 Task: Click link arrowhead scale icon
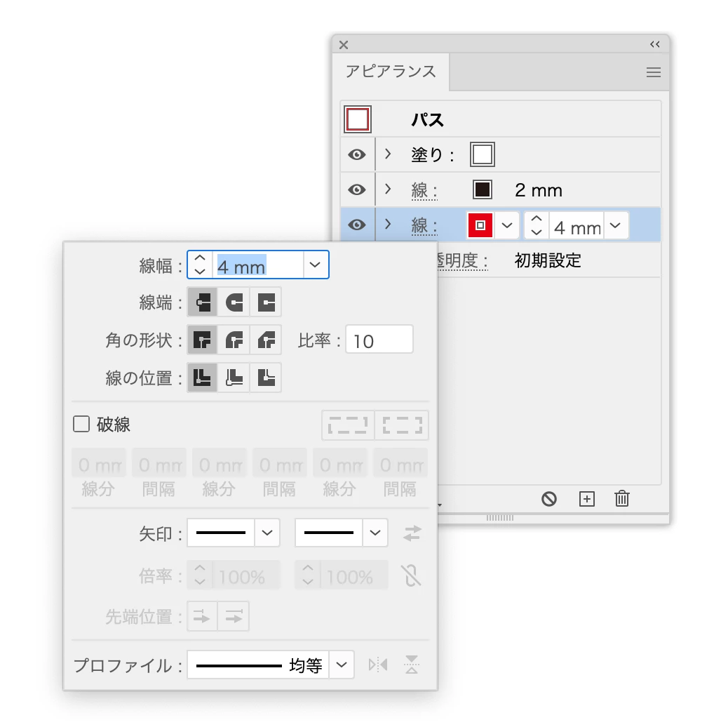point(412,575)
